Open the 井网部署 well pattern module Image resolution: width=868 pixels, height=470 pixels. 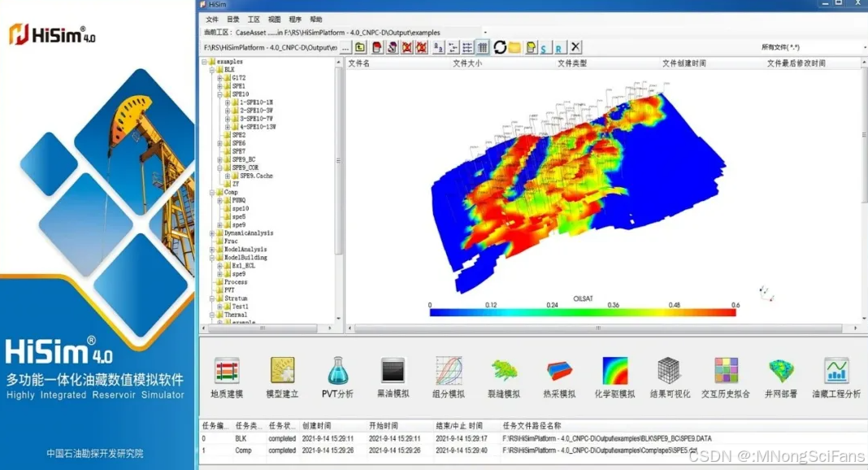coord(781,378)
